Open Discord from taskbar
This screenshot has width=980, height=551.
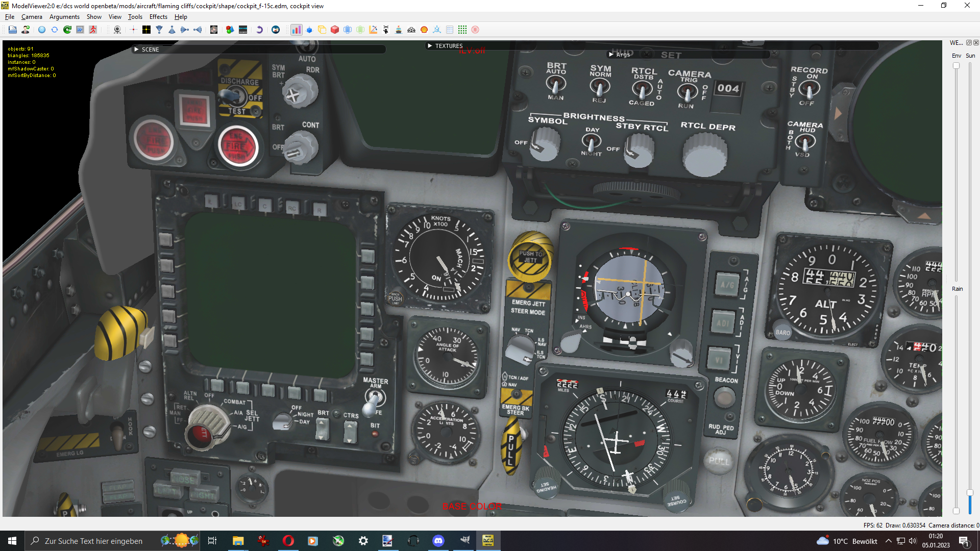[438, 541]
